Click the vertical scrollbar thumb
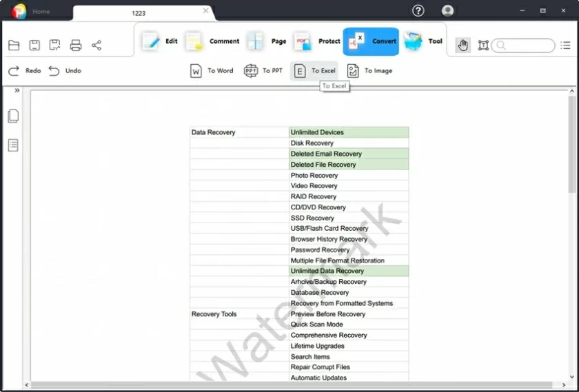The height and width of the screenshot is (392, 579). click(572, 144)
